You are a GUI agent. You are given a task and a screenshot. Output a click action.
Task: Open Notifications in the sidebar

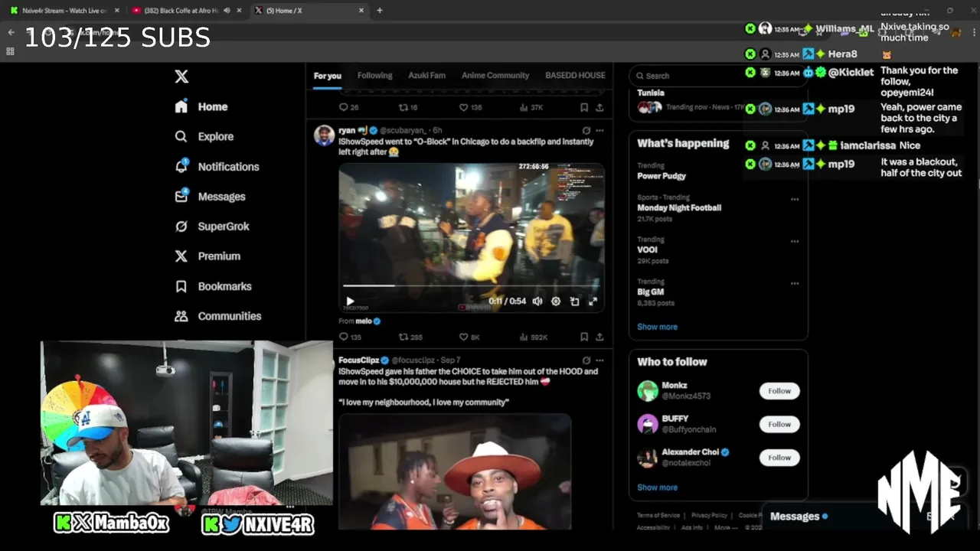[217, 167]
